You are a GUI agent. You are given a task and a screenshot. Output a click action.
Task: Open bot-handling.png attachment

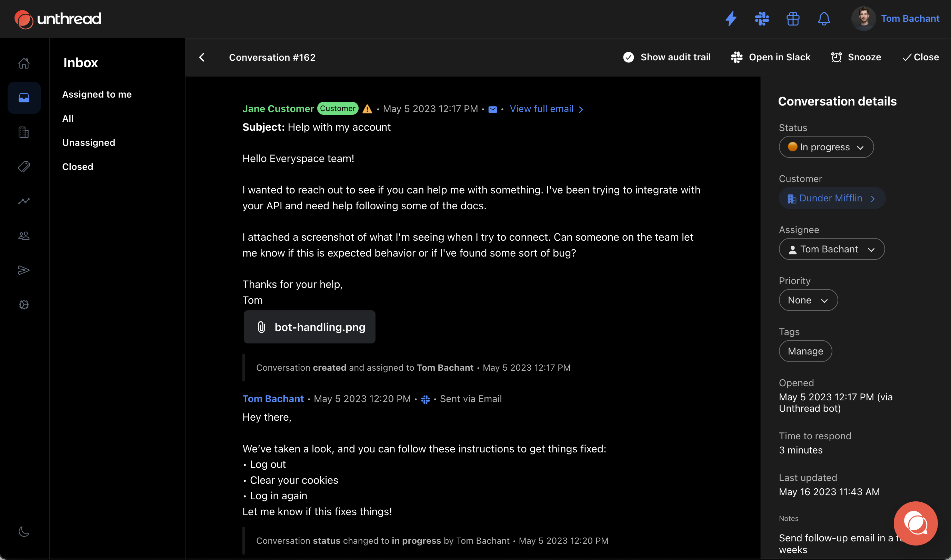[x=309, y=327]
